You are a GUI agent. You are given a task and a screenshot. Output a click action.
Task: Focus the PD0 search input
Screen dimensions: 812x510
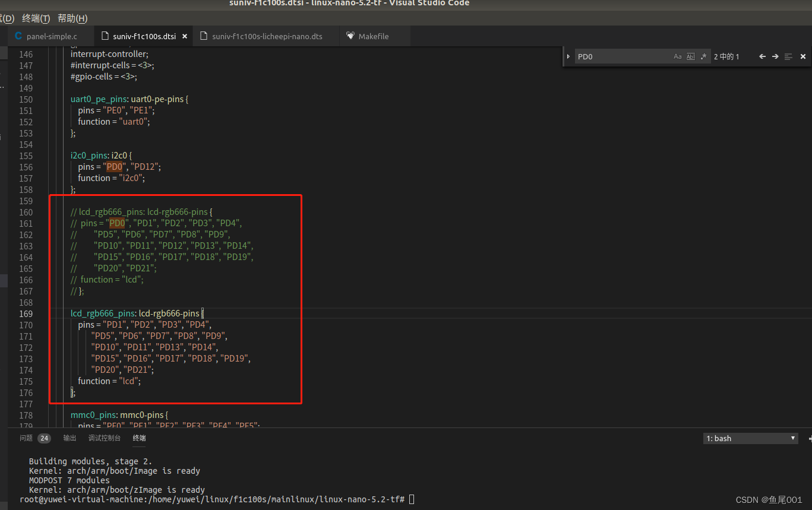623,56
